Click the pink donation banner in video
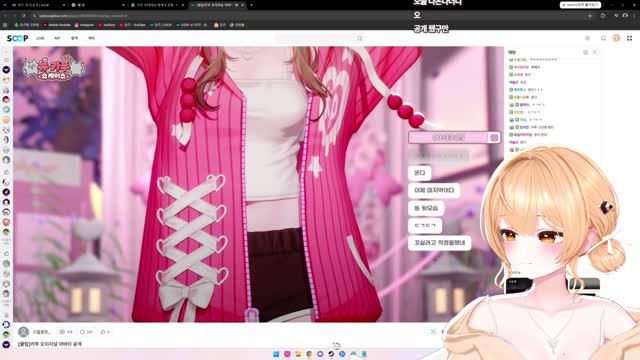Screen dimensions: 640x360 [x=454, y=138]
